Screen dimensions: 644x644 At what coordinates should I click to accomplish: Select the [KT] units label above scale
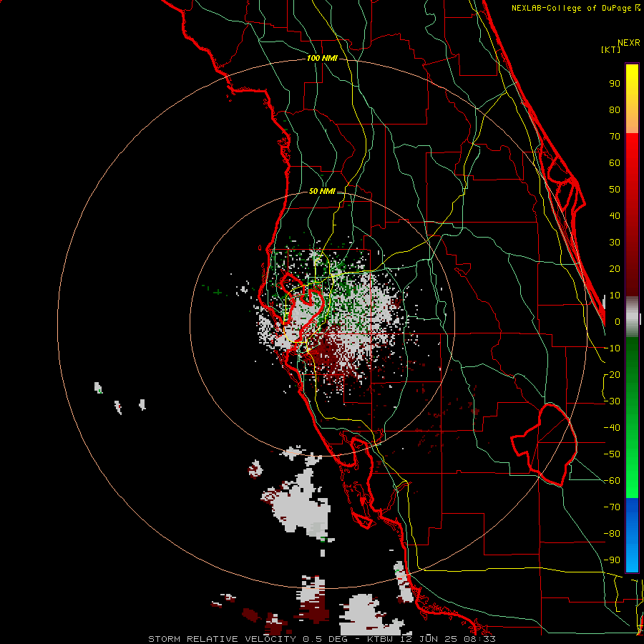point(611,49)
